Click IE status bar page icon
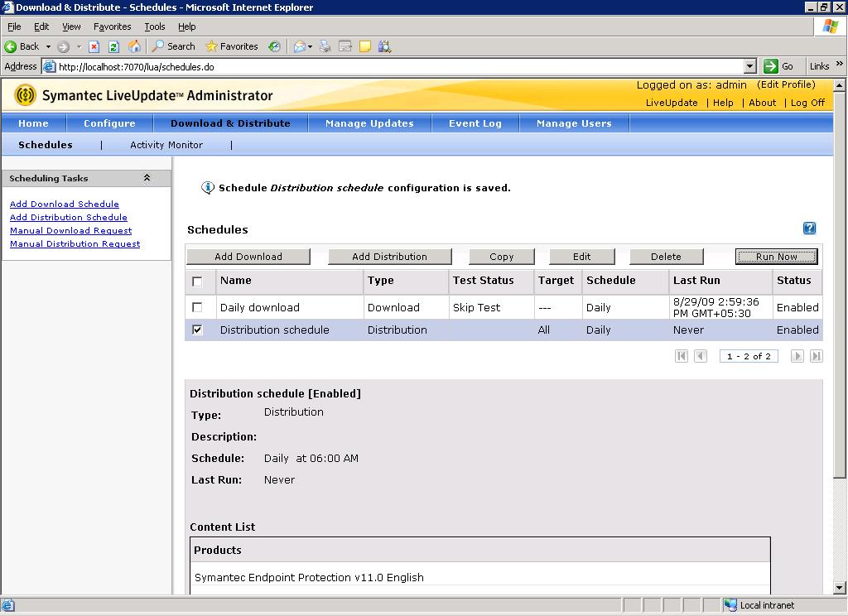Image resolution: width=848 pixels, height=616 pixels. click(x=7, y=605)
